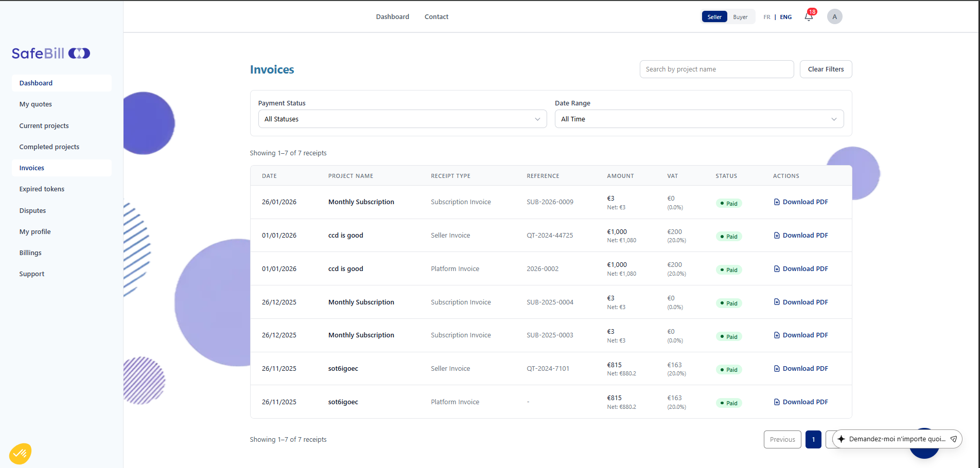Open Billings page
The image size is (980, 468).
(x=62, y=253)
